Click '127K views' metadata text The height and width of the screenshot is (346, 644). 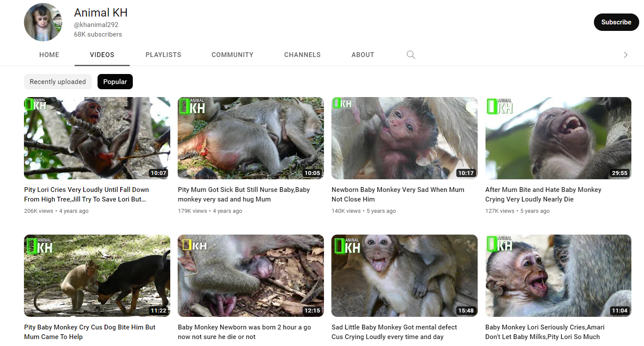pos(499,211)
